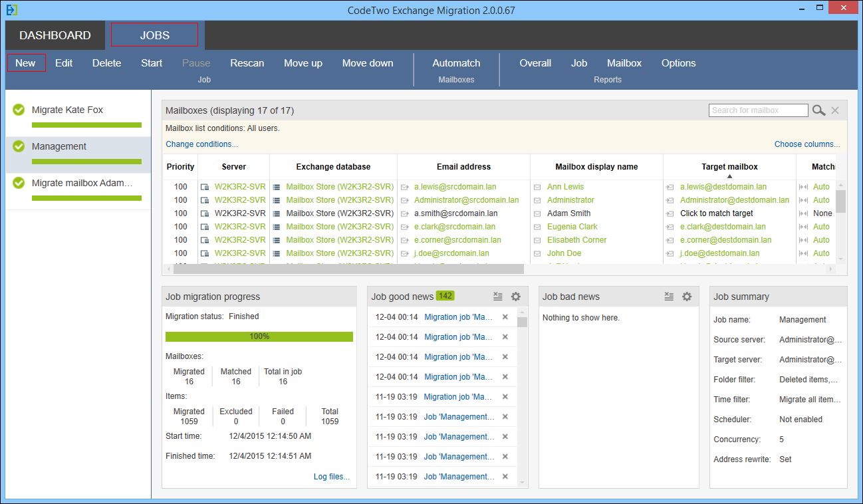Viewport: 863px width, 504px height.
Task: Click the search magnifier icon for mailboxes
Action: point(818,110)
